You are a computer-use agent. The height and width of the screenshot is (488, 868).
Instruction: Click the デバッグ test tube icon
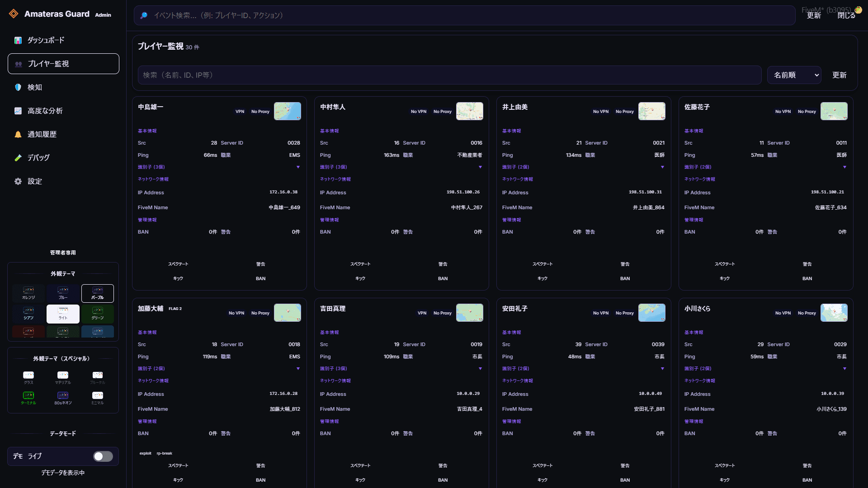pos(18,158)
